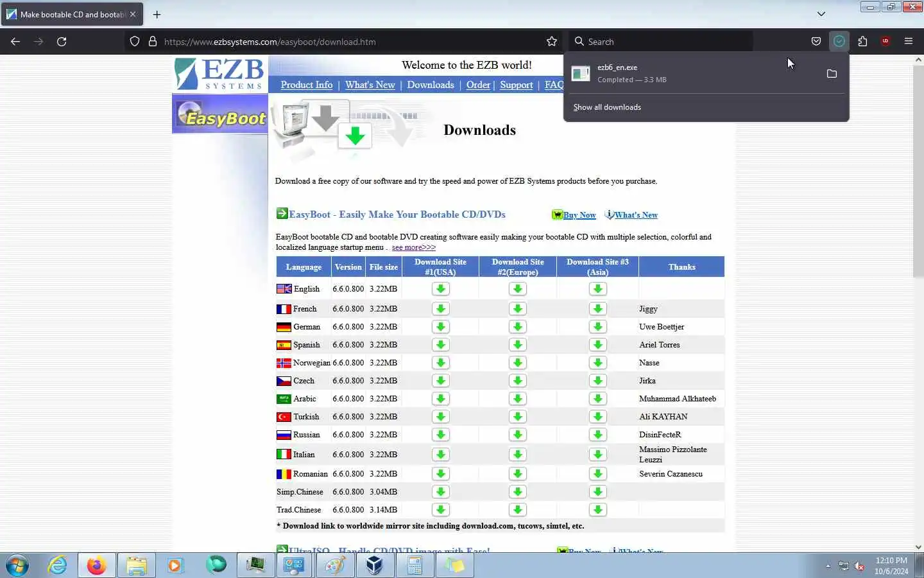Screen dimensions: 924x578
Task: Open the Firefox extensions puzzle icon
Action: point(862,41)
